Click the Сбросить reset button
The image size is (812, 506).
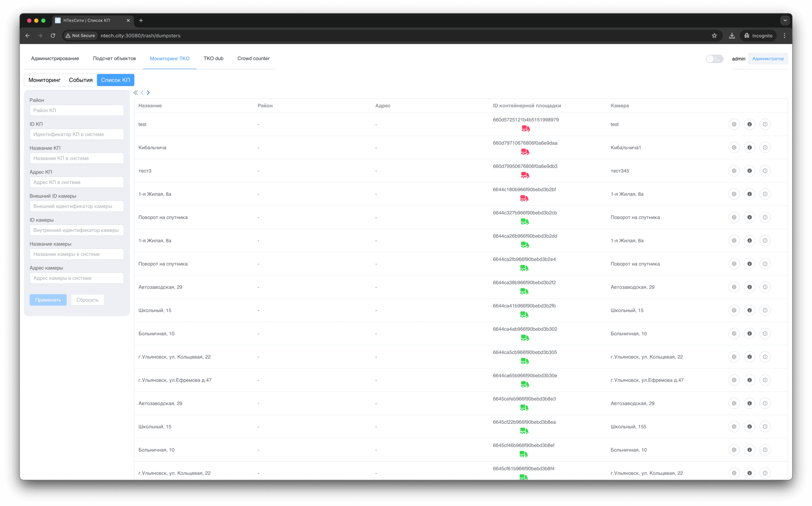point(87,300)
